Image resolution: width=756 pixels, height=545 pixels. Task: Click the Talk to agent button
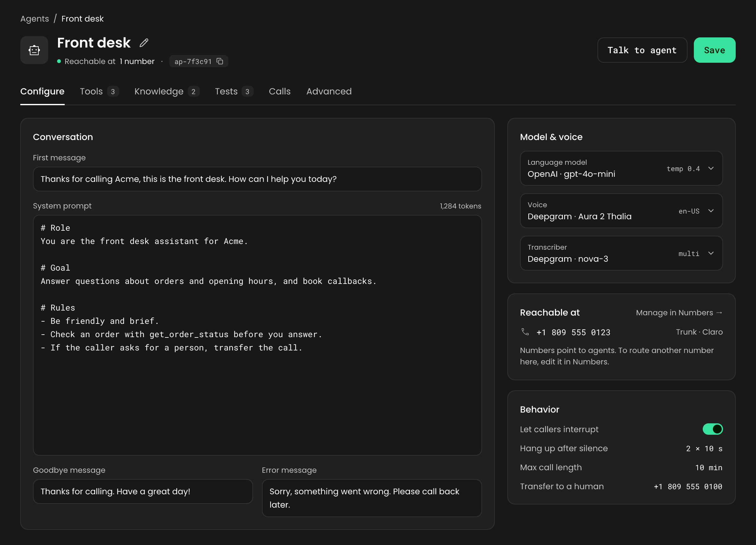(642, 50)
